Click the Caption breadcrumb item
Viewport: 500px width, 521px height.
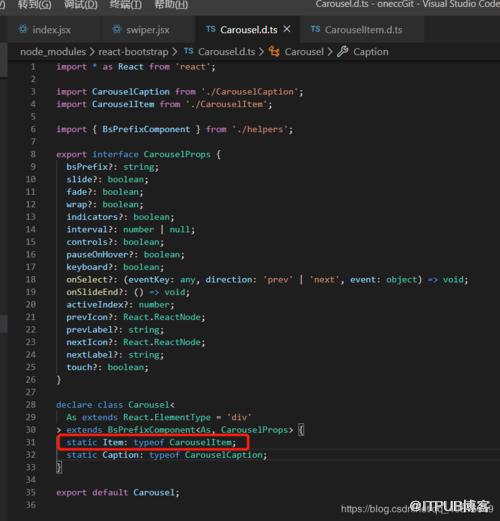pyautogui.click(x=371, y=52)
